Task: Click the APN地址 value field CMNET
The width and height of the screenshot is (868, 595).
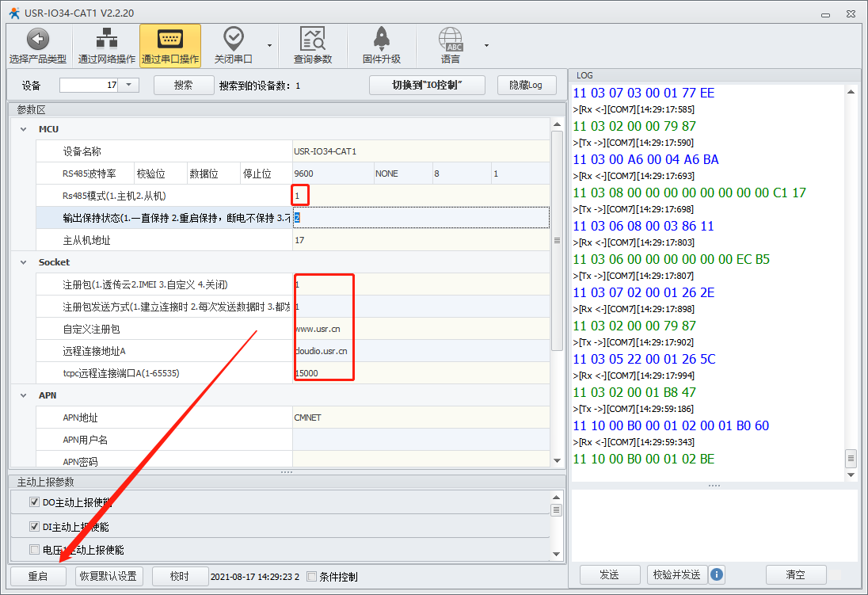Action: pos(420,418)
